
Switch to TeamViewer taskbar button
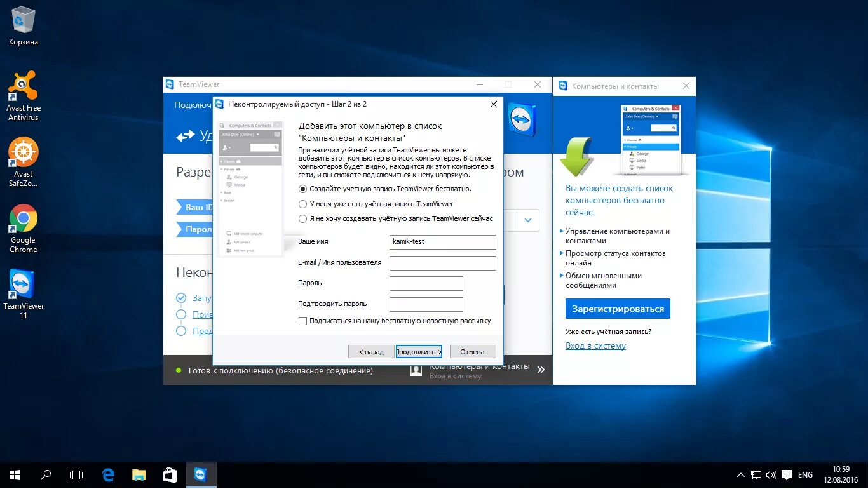pos(201,474)
